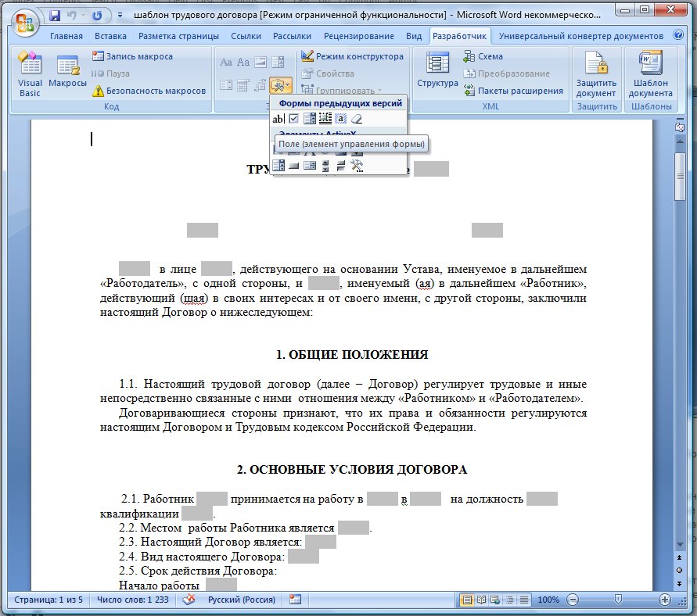Image resolution: width=697 pixels, height=616 pixels.
Task: Zoom in with plus button
Action: 665,600
